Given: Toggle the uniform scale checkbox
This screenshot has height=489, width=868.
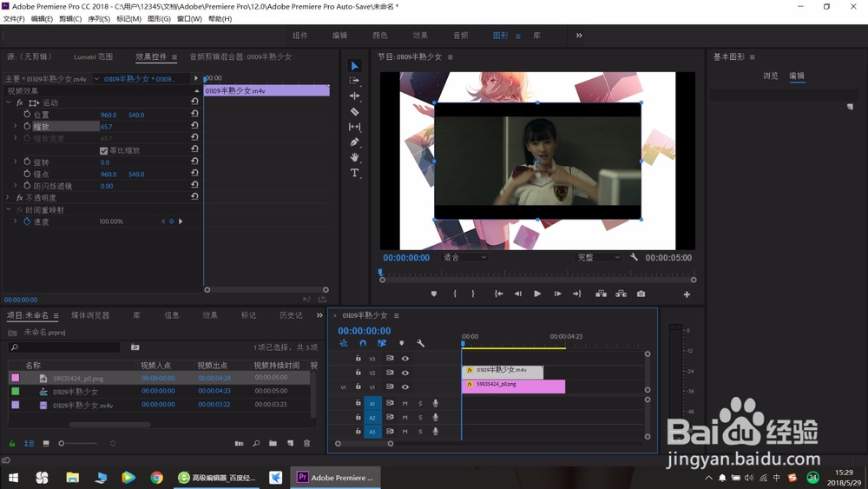Looking at the screenshot, I should (103, 150).
